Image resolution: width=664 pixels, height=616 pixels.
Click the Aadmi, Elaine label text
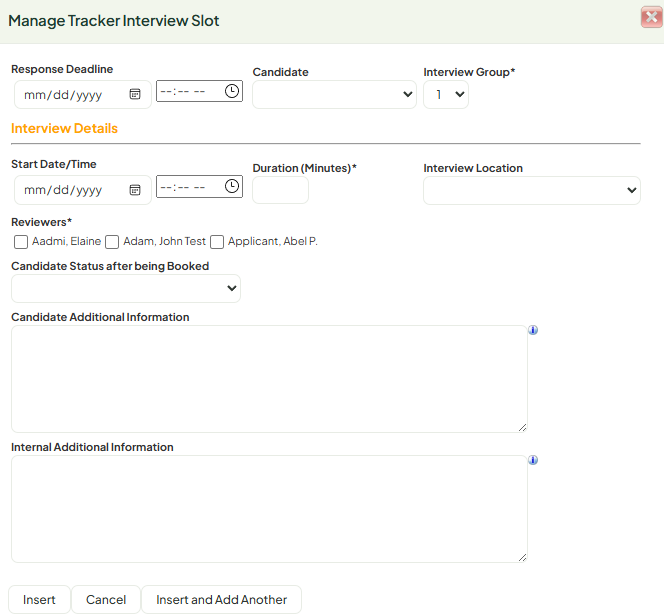point(66,241)
